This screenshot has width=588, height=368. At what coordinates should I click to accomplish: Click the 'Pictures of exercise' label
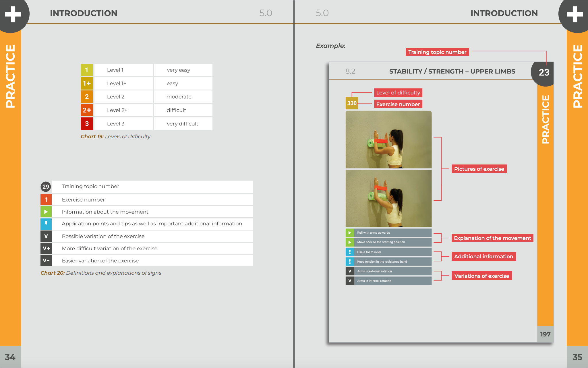(479, 169)
